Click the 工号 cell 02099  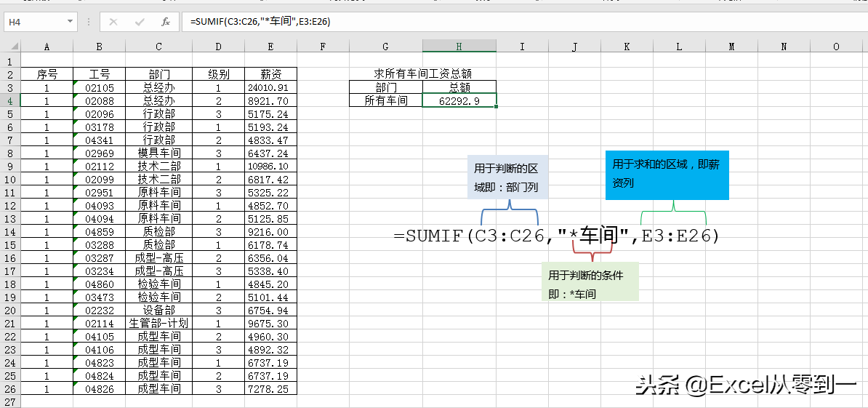click(x=99, y=179)
